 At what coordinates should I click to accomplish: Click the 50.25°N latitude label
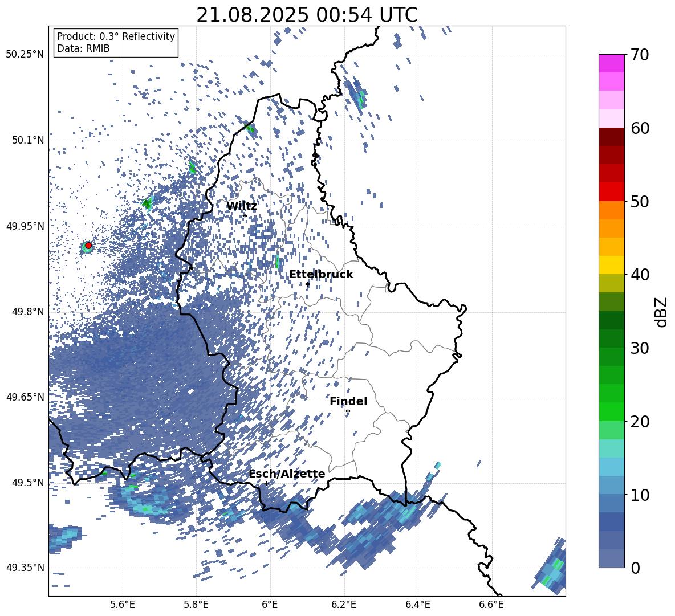point(25,55)
